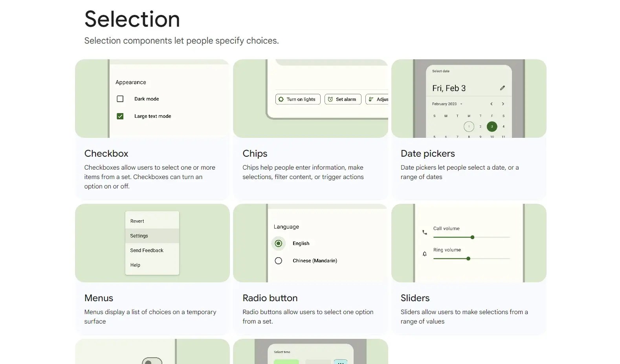Open the Radio button card heading

(270, 298)
